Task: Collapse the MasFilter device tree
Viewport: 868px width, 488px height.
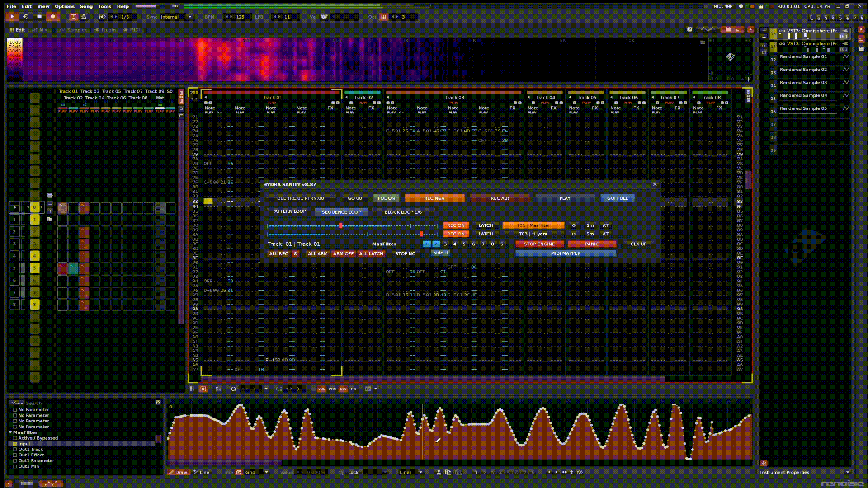Action: [10, 432]
